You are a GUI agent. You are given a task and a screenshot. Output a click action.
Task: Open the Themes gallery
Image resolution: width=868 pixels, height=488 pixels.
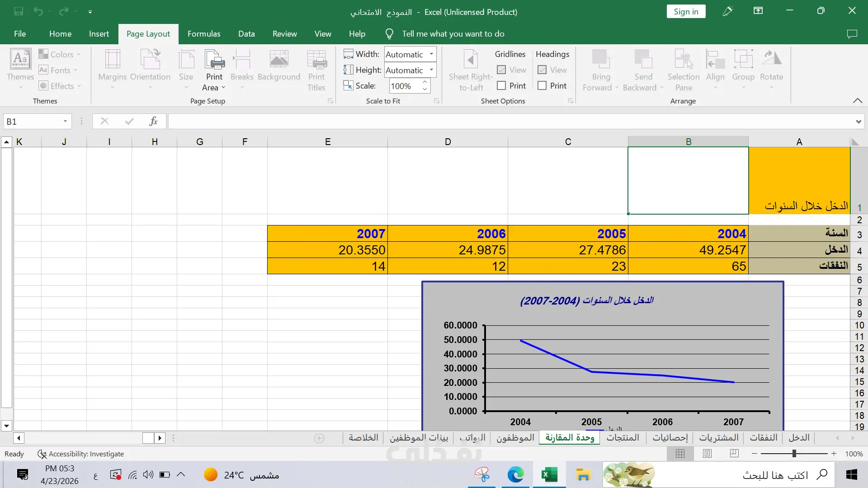pyautogui.click(x=20, y=69)
